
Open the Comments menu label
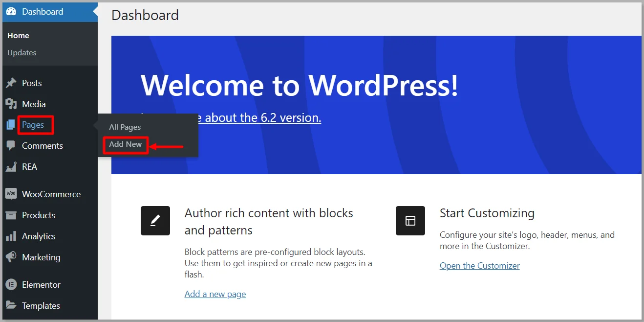[43, 146]
